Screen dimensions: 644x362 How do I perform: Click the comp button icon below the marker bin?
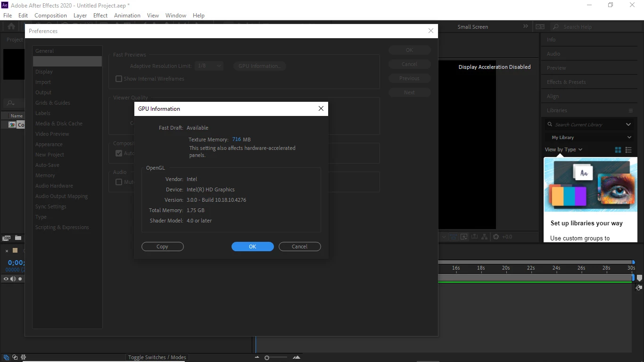[x=639, y=288]
